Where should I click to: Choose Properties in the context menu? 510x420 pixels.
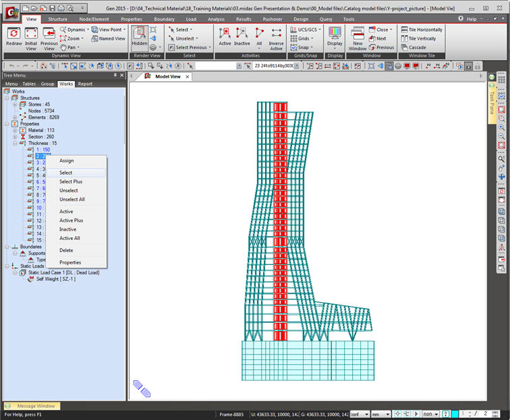coord(70,262)
